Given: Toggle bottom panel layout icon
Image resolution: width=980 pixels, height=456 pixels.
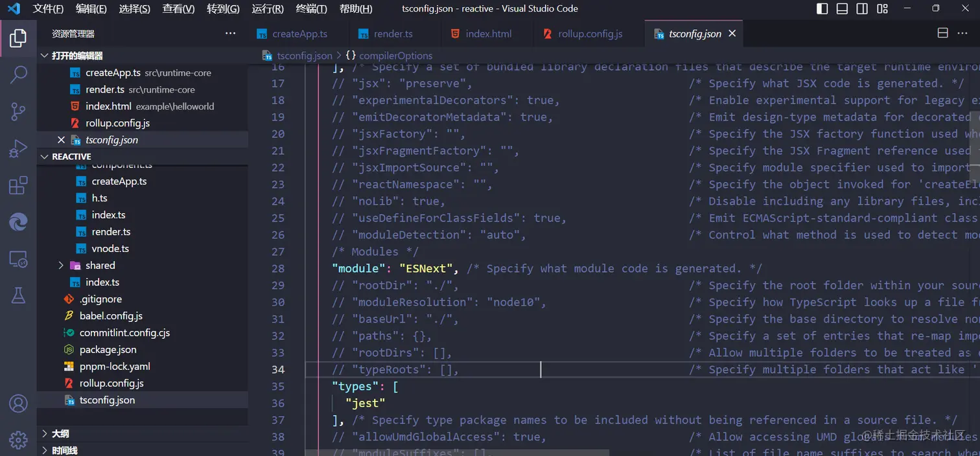Looking at the screenshot, I should 842,8.
